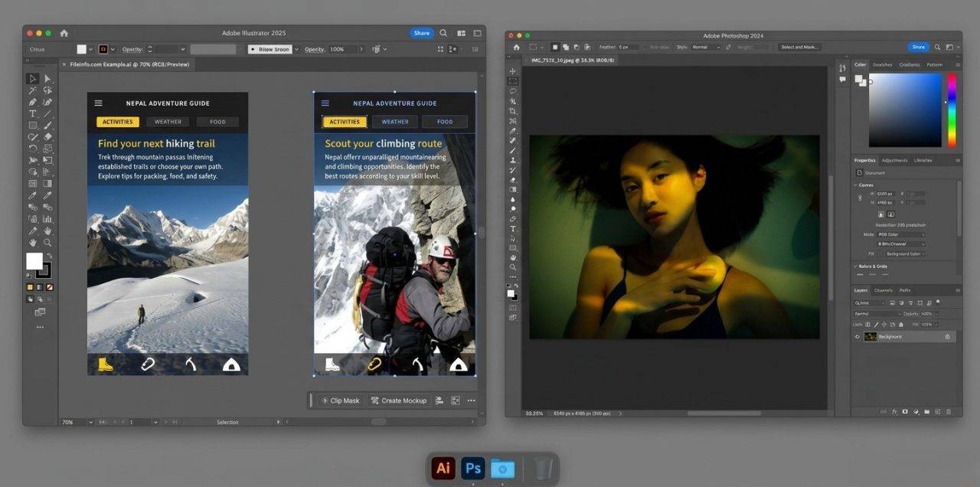This screenshot has height=487, width=980.
Task: Select the Photoshop Lasso tool
Action: (x=513, y=90)
